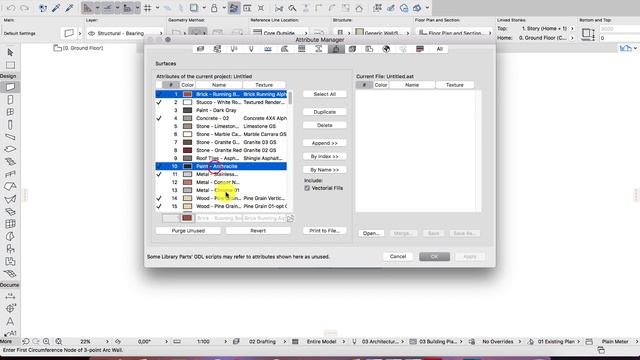Click the surfaces list vertical scrollbar
This screenshot has width=640, height=360.
[x=290, y=98]
